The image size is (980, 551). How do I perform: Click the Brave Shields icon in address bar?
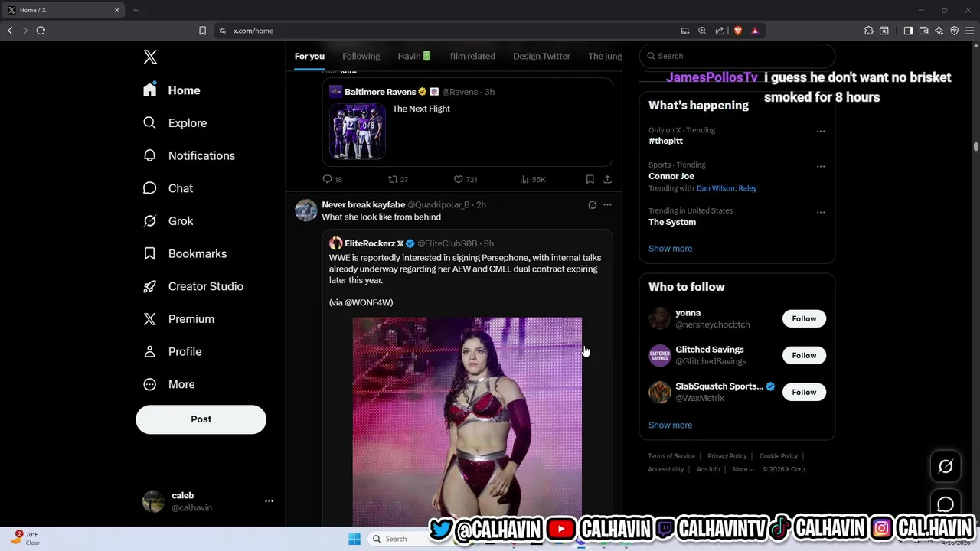coord(738,31)
